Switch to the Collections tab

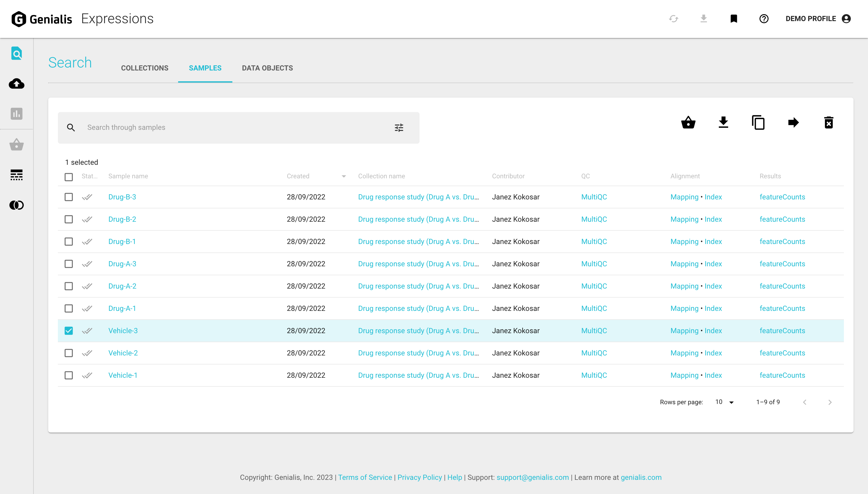[145, 68]
